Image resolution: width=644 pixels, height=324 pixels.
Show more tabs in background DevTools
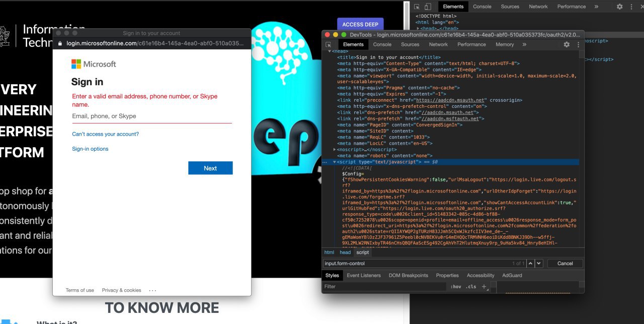596,7
